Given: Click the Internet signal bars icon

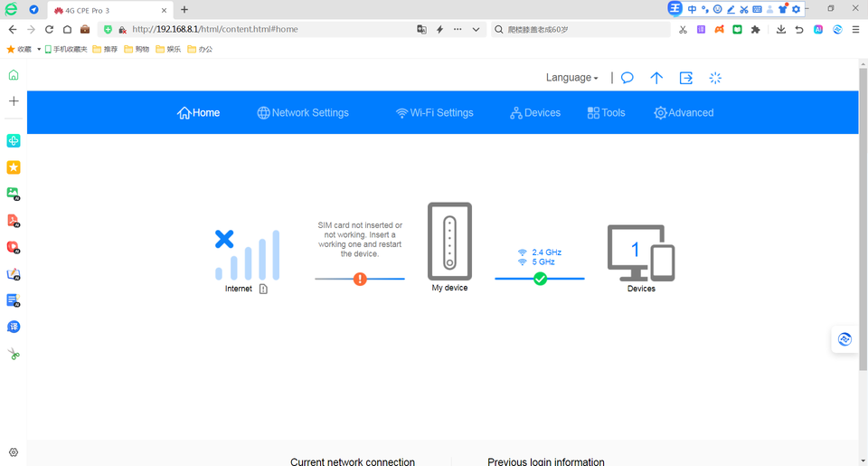Looking at the screenshot, I should tap(248, 255).
